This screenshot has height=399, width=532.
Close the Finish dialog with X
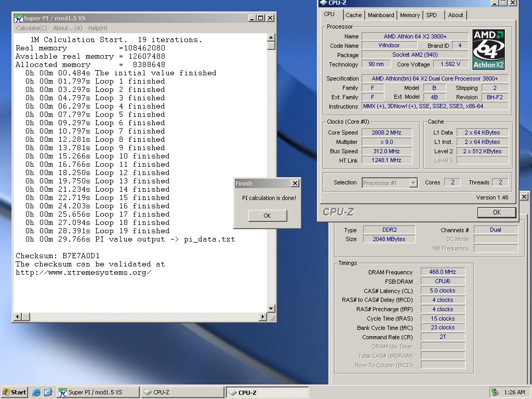[x=295, y=183]
